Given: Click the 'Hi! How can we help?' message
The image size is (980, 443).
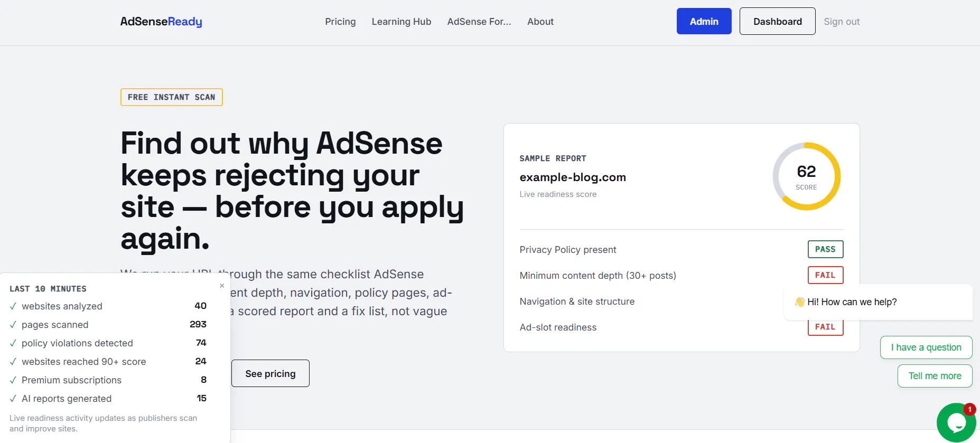Looking at the screenshot, I should pos(878,302).
